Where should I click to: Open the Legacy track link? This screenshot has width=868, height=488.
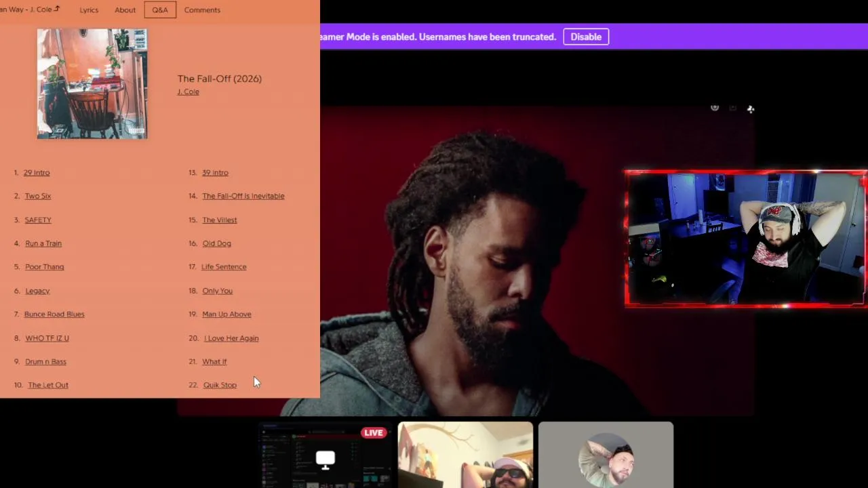click(37, 291)
